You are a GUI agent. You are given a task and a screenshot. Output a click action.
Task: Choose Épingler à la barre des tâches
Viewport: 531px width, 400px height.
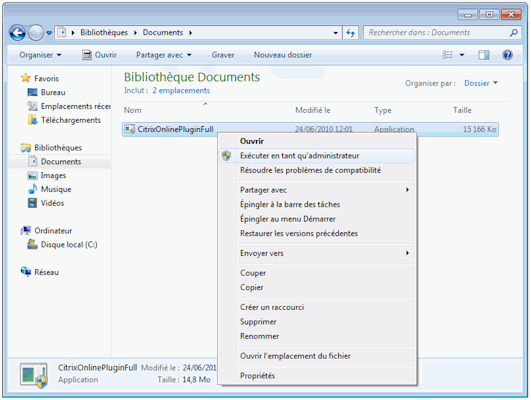[317, 204]
